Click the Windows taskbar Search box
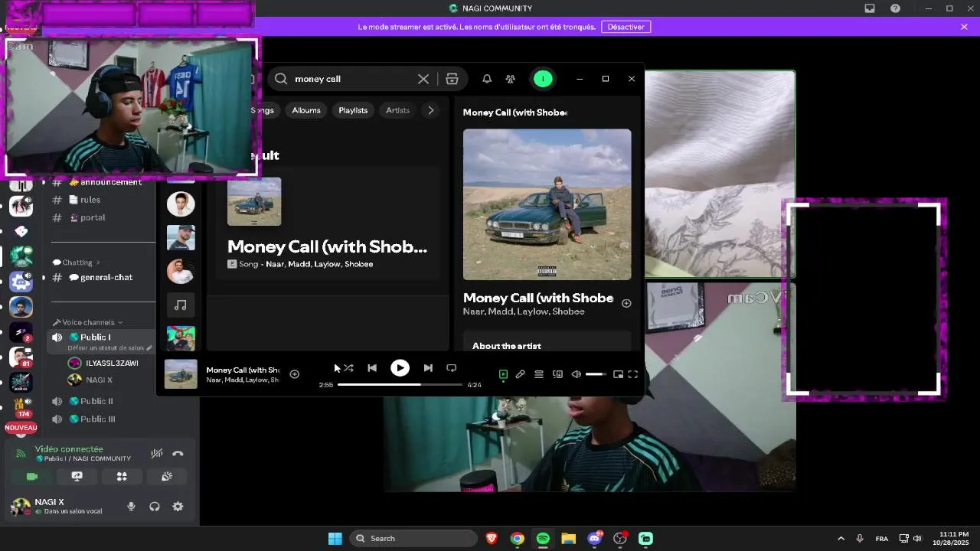Screen dimensions: 980x551 [413, 539]
